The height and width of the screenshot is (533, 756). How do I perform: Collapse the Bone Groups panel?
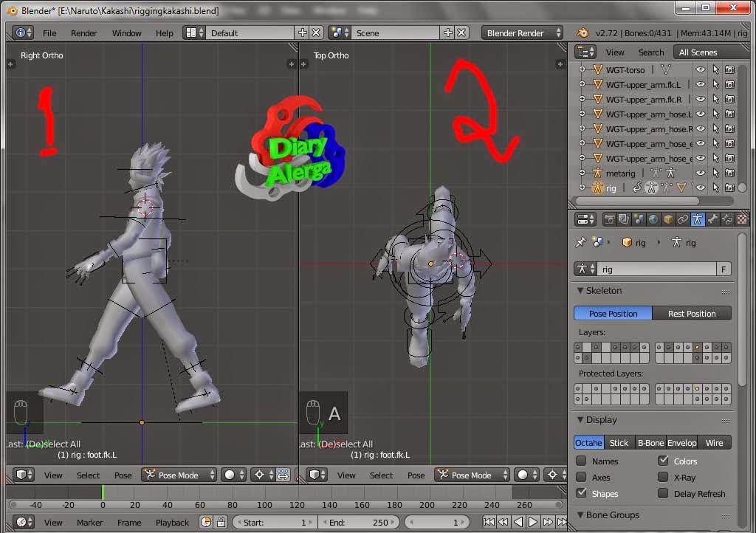(x=580, y=515)
